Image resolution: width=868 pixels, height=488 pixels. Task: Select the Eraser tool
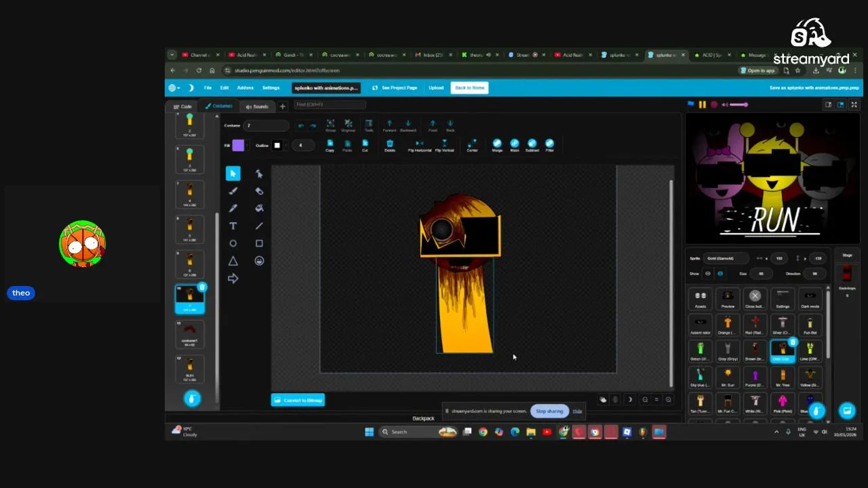pos(259,191)
